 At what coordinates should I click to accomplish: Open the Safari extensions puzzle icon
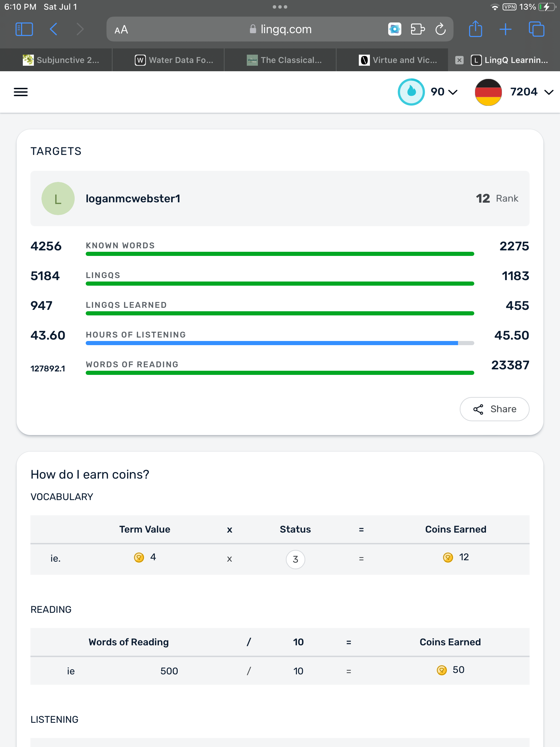point(418,29)
